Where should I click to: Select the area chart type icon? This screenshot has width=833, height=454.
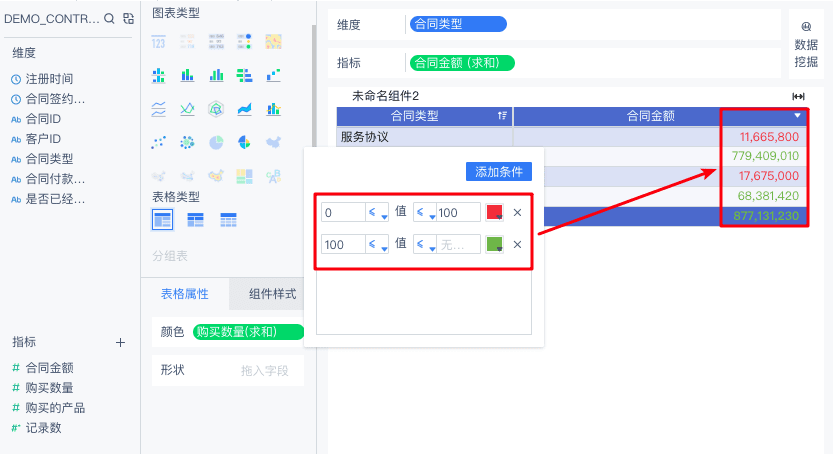coord(244,109)
